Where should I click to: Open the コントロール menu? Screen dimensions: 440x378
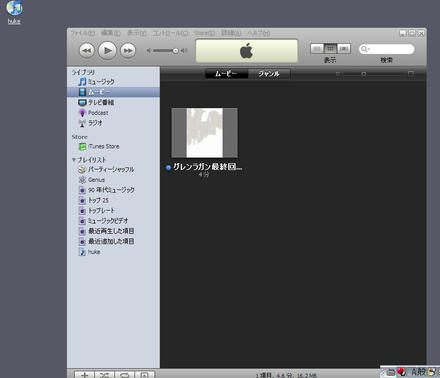click(170, 33)
